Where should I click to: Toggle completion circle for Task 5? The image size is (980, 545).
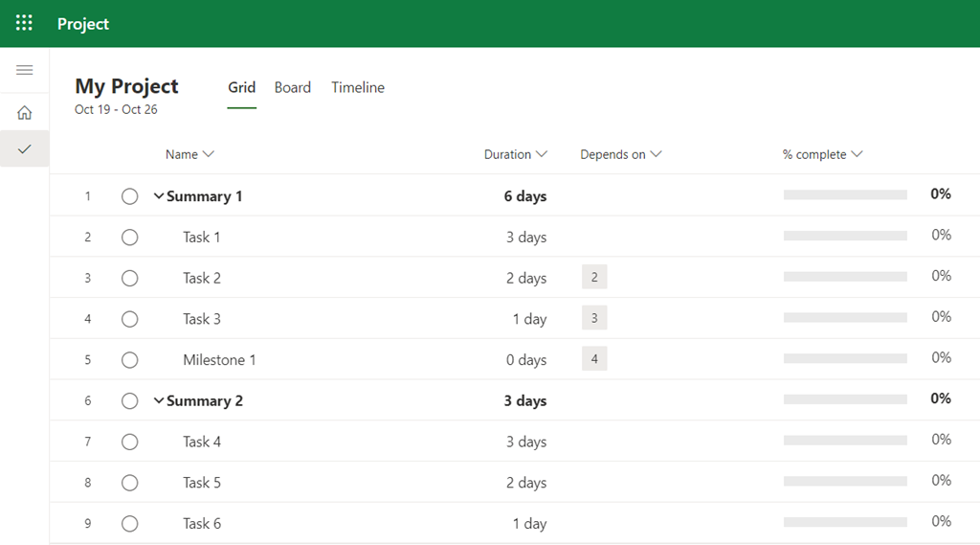pos(130,483)
